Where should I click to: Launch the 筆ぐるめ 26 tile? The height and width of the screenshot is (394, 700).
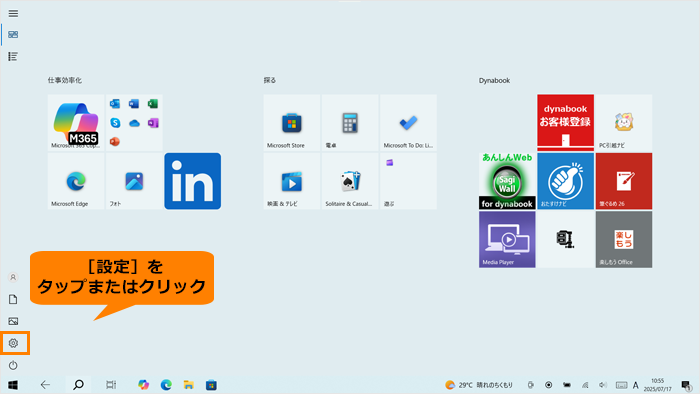624,181
